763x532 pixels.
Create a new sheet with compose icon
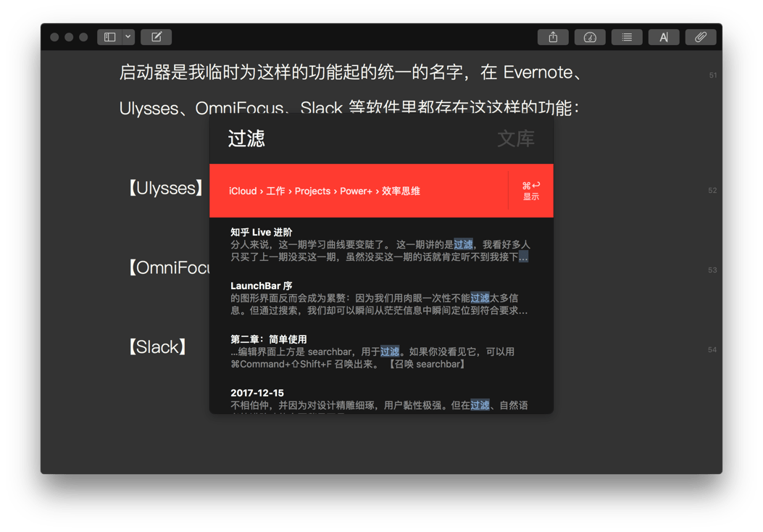click(156, 37)
